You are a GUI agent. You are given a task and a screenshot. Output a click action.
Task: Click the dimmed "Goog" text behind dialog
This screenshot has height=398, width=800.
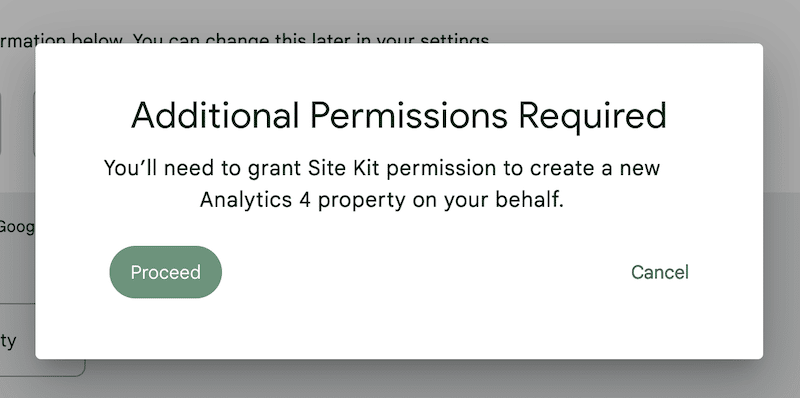coord(17,226)
